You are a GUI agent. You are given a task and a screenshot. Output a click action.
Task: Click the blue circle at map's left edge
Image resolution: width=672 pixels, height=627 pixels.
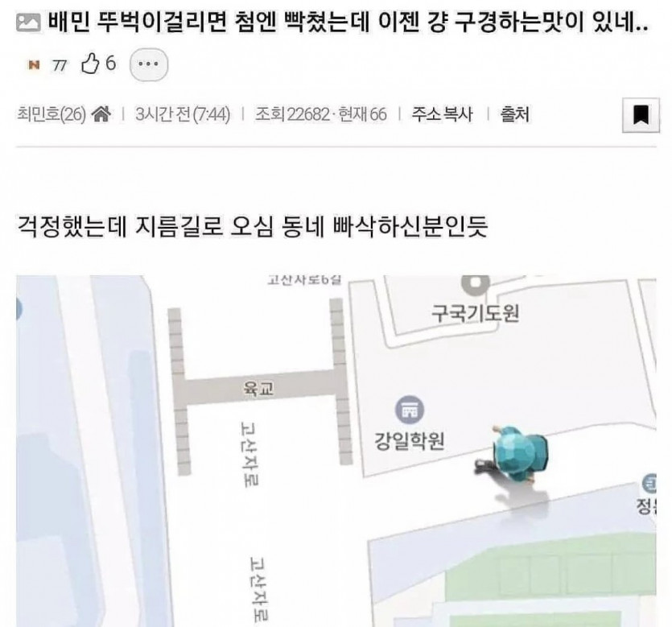[x=19, y=309]
